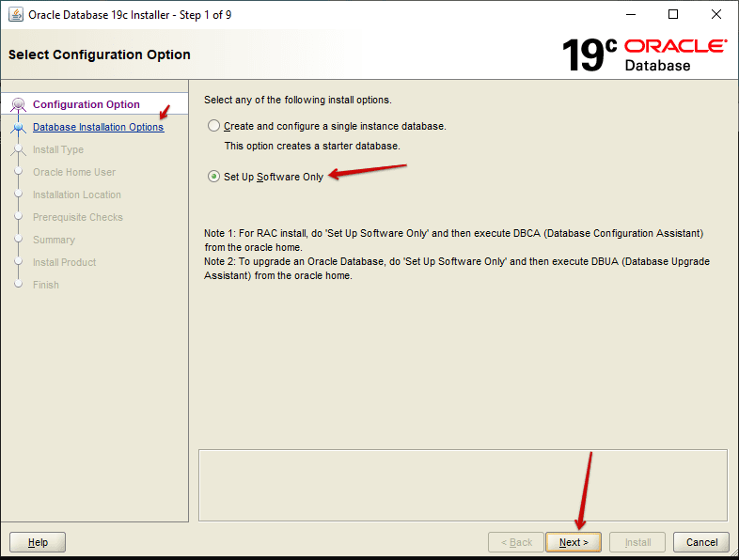Select 'Create and configure a single instance database' radio
This screenshot has height=560, width=739.
pyautogui.click(x=213, y=126)
